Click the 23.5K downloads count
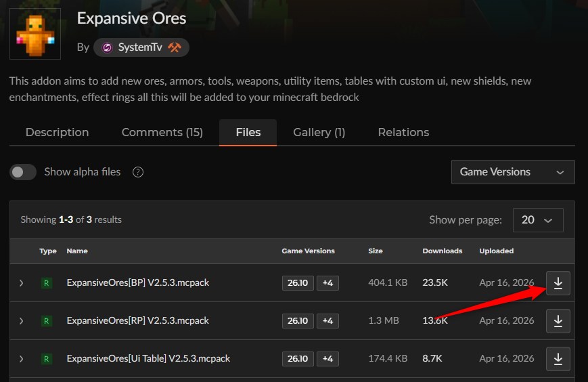The width and height of the screenshot is (588, 382). point(435,282)
